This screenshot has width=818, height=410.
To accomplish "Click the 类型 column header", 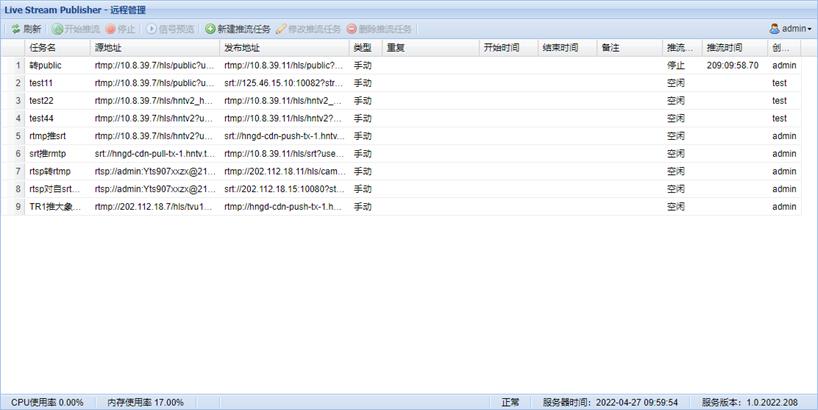I will pos(366,47).
